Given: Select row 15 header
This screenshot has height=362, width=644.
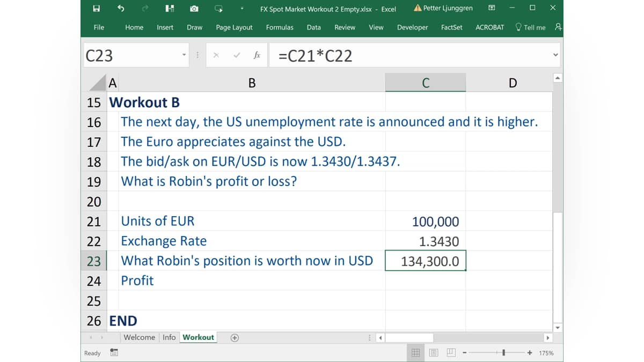Looking at the screenshot, I should (x=94, y=102).
